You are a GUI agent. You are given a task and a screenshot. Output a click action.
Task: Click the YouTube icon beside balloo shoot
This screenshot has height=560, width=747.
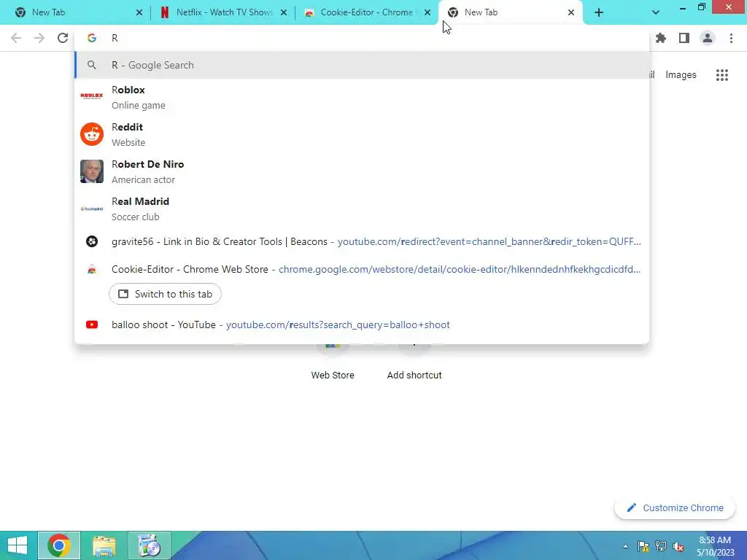click(92, 324)
